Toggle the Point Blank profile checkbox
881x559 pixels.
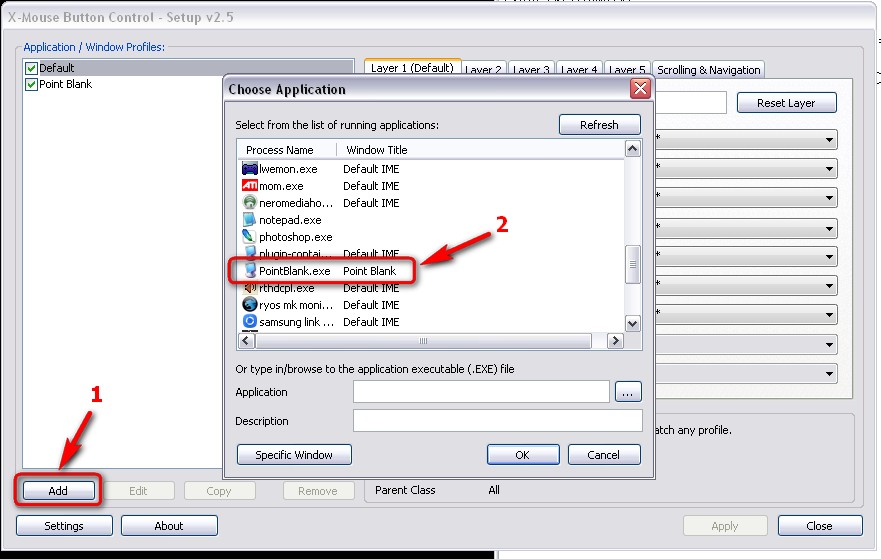[x=31, y=85]
